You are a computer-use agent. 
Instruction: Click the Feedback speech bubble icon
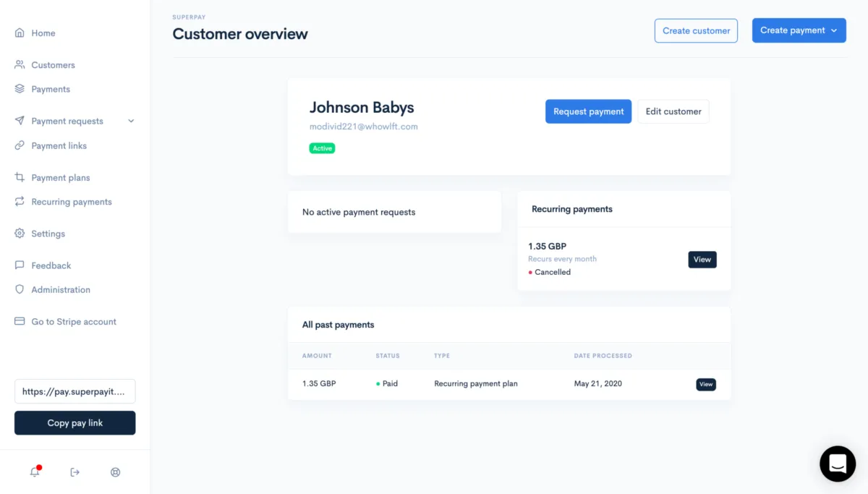click(x=20, y=265)
